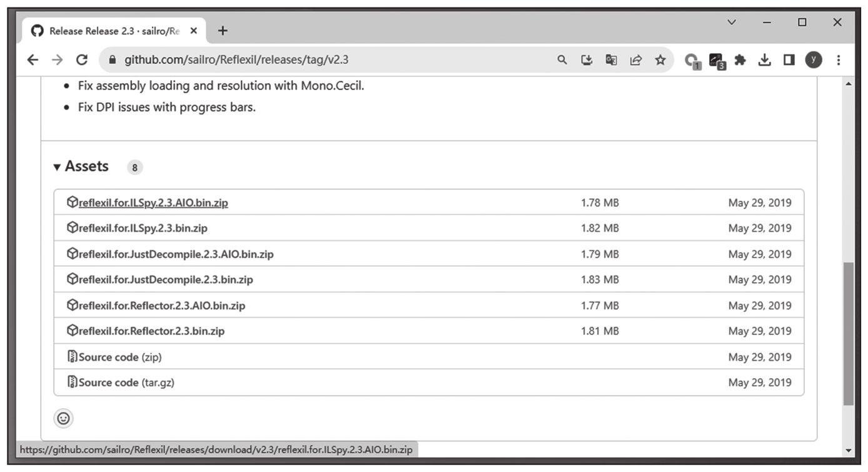Click the lock icon in address bar
This screenshot has height=472, width=868.
113,60
